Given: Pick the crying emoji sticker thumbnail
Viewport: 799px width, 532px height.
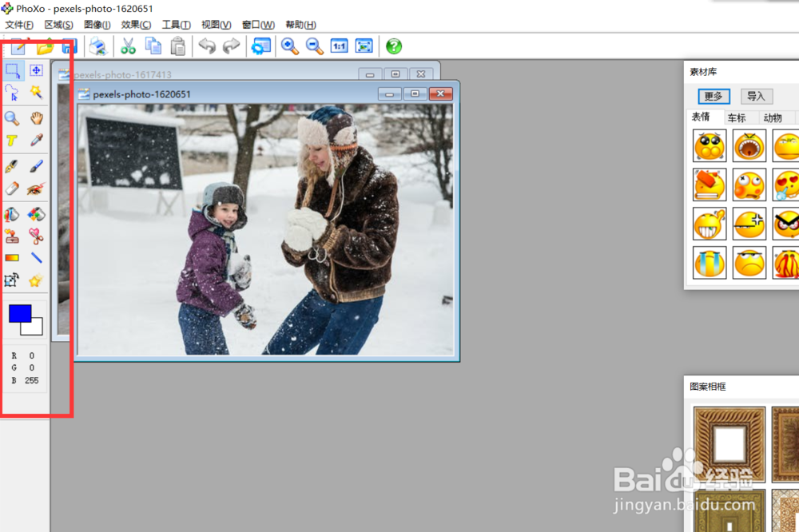Looking at the screenshot, I should pos(709,263).
